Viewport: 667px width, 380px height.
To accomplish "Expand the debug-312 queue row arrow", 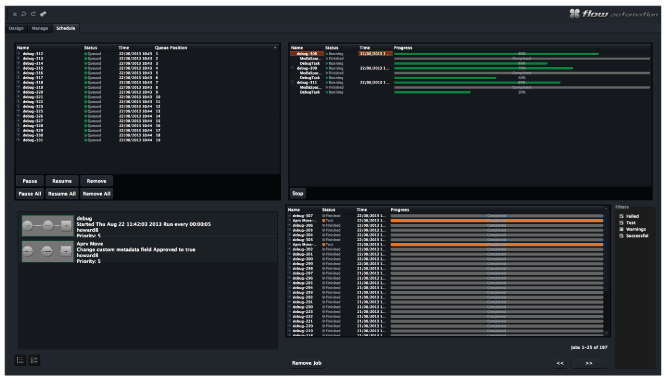I will point(19,54).
